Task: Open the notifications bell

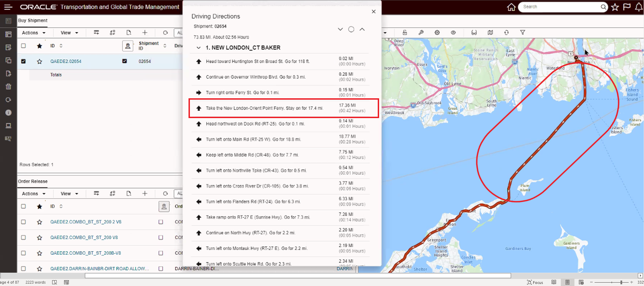Action: (639, 7)
